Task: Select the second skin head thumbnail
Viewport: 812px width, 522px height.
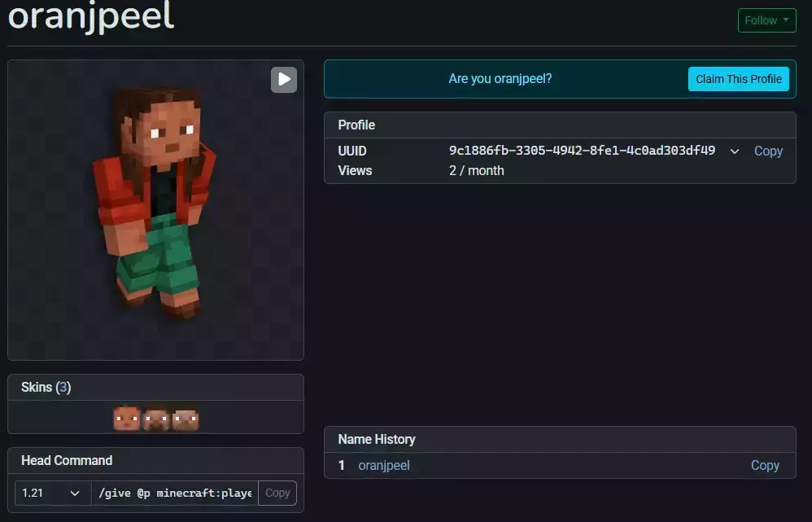Action: coord(156,419)
